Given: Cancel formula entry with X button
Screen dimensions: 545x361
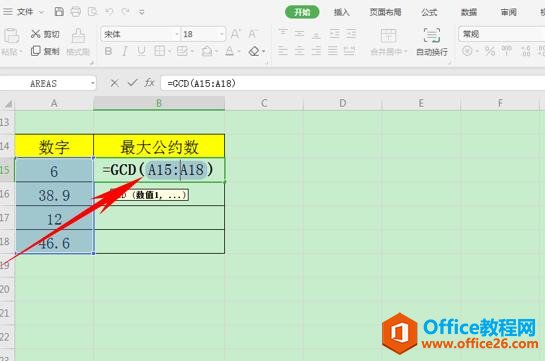Looking at the screenshot, I should (114, 83).
